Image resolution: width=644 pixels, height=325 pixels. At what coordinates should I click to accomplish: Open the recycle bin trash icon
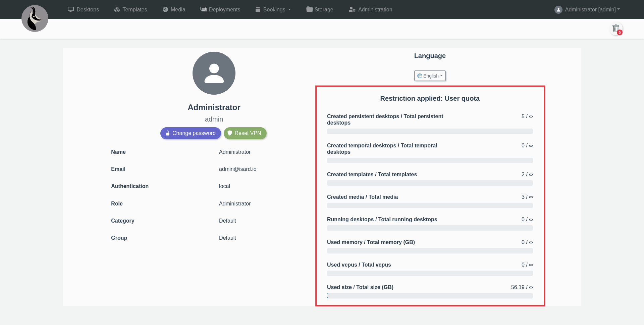click(x=615, y=29)
